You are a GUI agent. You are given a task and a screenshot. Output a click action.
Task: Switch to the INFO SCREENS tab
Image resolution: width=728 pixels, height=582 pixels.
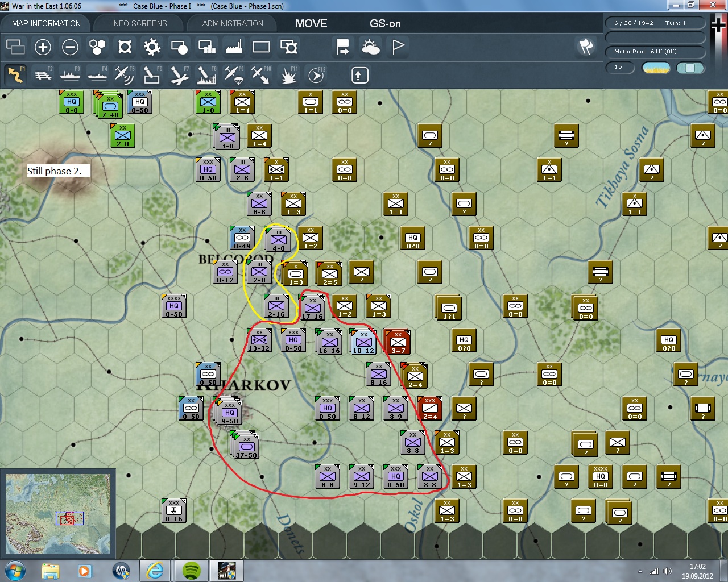coord(139,23)
